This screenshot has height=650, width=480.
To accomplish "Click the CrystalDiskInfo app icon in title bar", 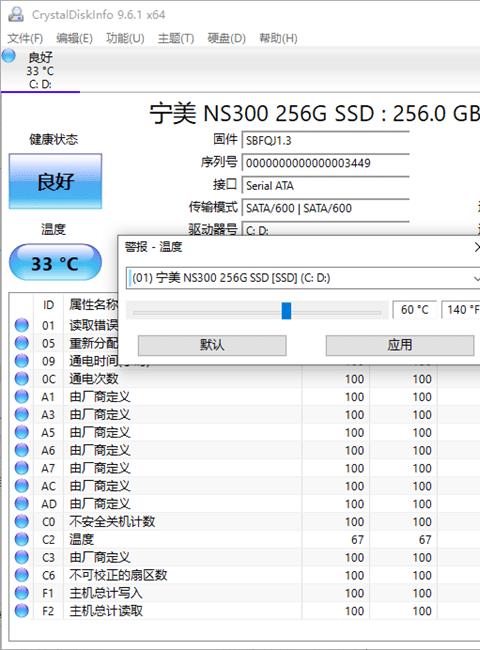I will click(x=16, y=14).
